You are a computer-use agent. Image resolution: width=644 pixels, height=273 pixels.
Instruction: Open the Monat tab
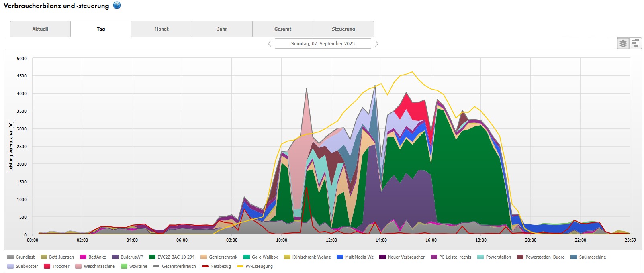[x=162, y=29]
